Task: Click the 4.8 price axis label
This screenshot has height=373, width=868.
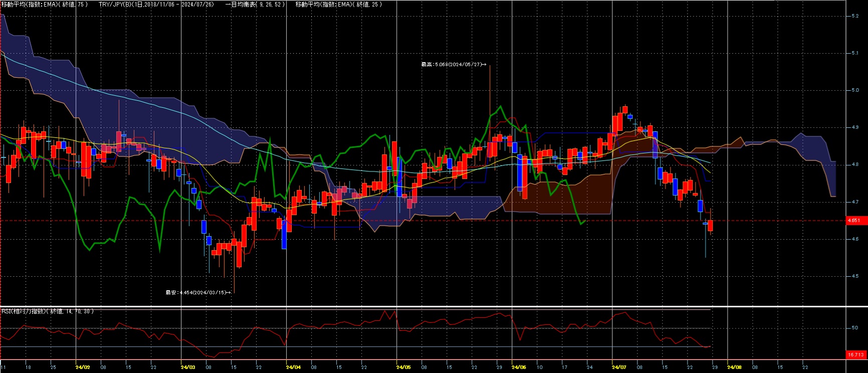Action: [855, 164]
